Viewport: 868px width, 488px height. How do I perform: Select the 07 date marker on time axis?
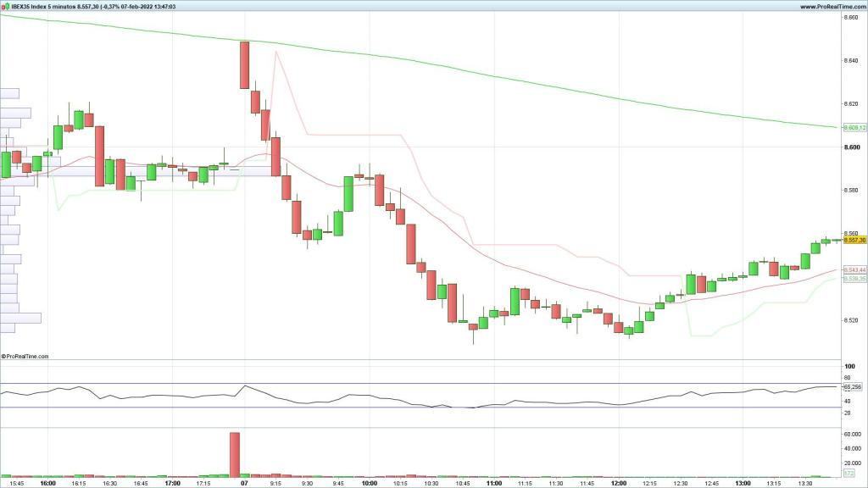(244, 484)
